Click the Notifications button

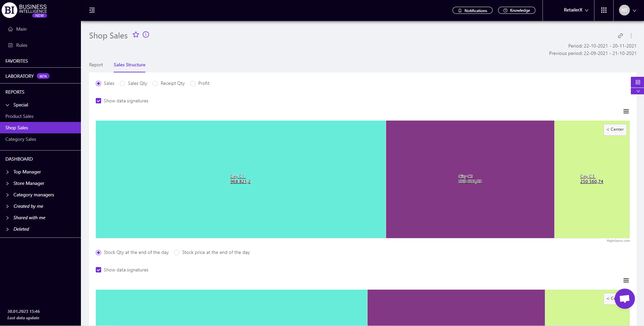[472, 10]
